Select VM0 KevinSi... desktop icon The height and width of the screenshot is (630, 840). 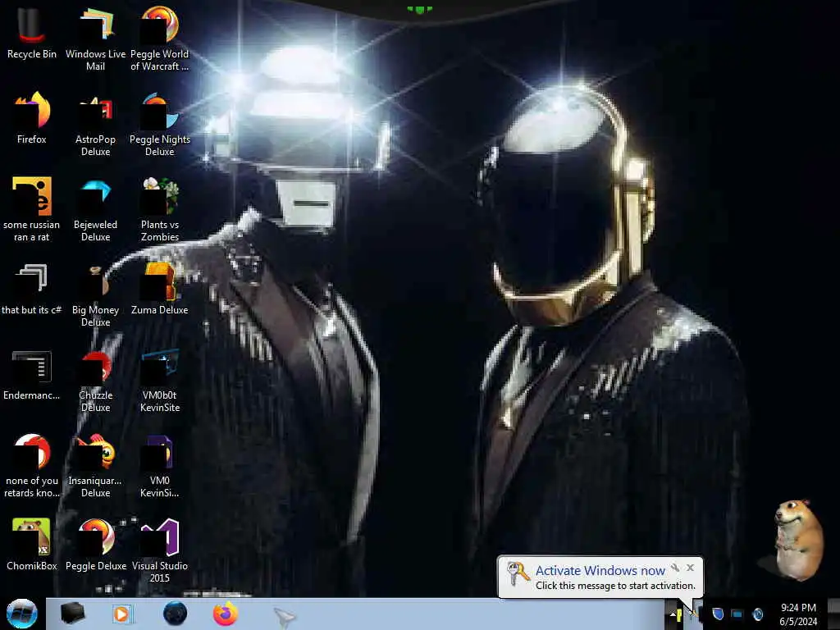click(x=159, y=465)
